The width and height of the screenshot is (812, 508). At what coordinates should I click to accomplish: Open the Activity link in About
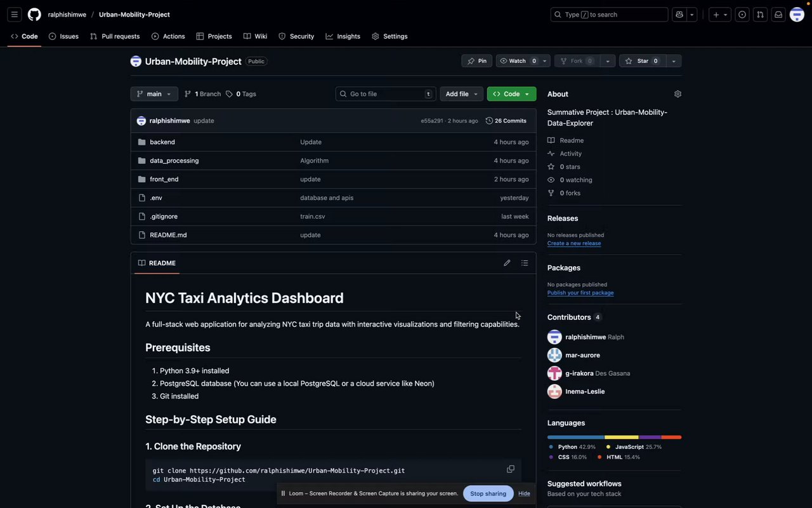coord(565,154)
